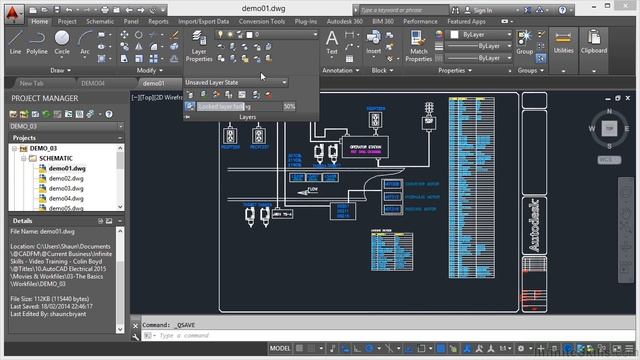Viewport: 640px width, 360px height.
Task: Click the keyword search field
Action: tap(404, 10)
